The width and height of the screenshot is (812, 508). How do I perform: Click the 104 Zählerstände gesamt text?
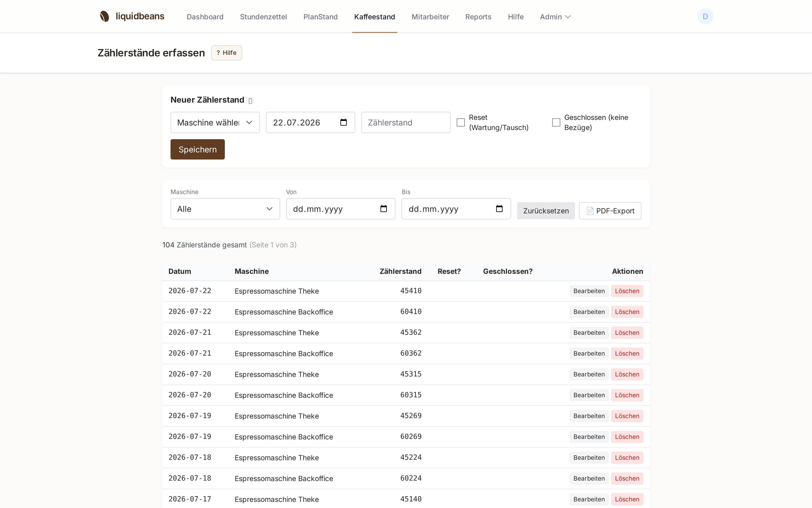click(205, 245)
